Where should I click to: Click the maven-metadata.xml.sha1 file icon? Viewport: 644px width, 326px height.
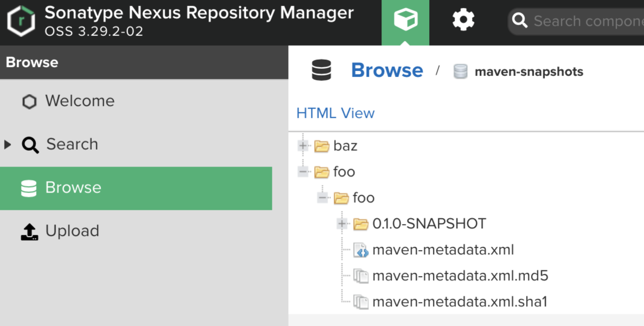coord(361,302)
